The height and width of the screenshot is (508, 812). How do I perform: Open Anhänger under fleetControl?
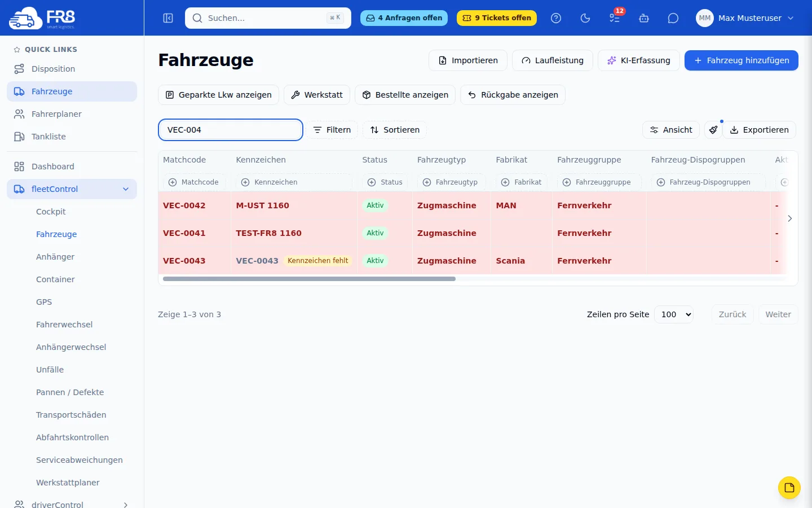point(55,257)
